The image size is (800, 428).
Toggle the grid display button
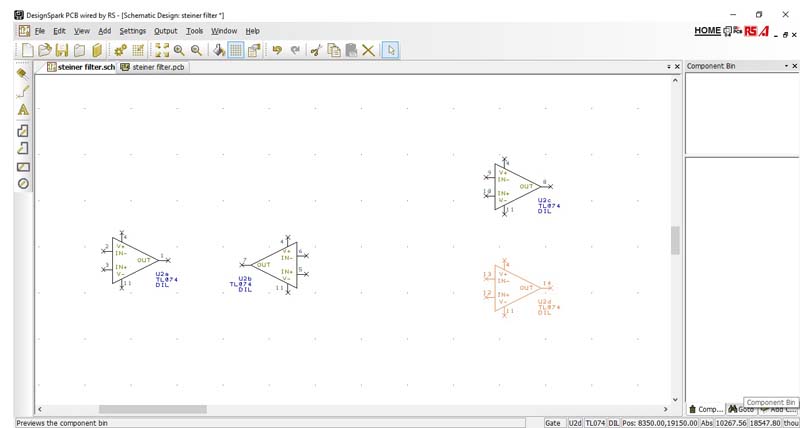(236, 50)
